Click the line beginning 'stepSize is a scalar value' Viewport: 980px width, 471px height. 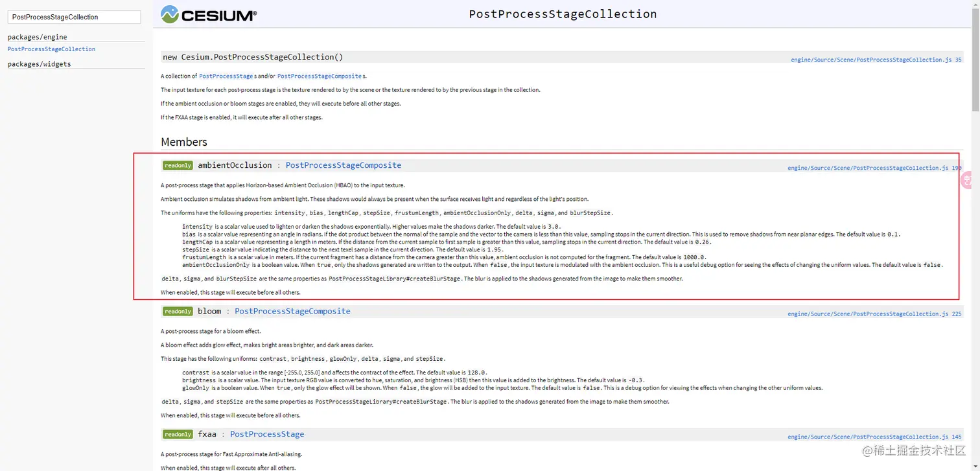343,249
